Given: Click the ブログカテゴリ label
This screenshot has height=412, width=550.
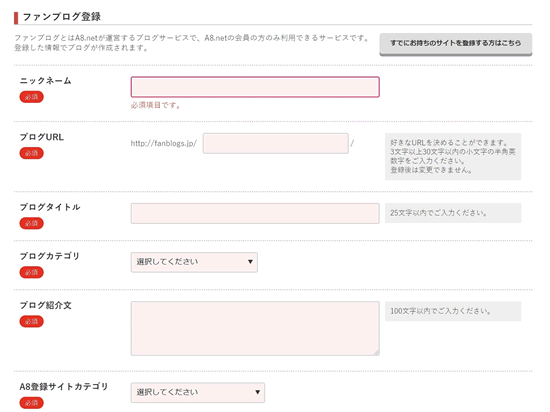Looking at the screenshot, I should (50, 256).
